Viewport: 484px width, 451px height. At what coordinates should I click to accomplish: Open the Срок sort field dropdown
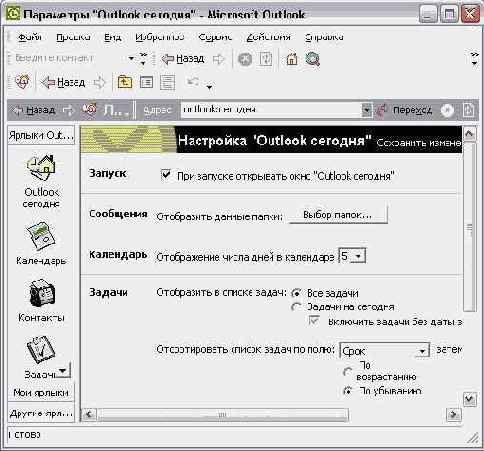click(422, 351)
